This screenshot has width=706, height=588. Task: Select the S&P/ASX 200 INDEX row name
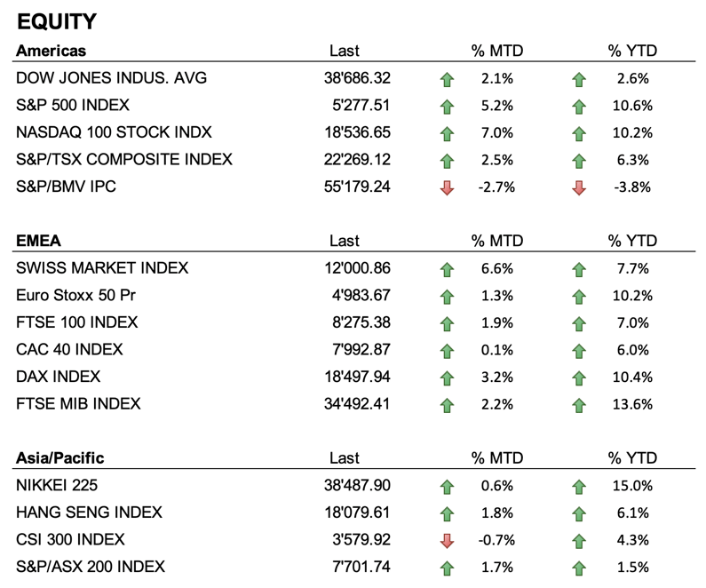[91, 566]
